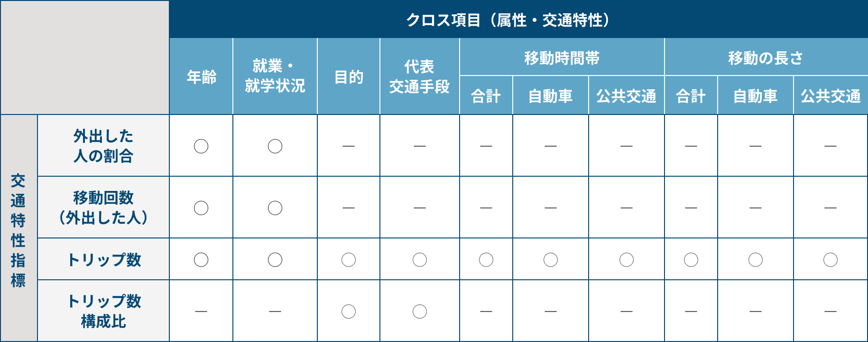Click the circle for トリップ数 under 移動時間帯 自動車
The image size is (868, 342).
click(x=551, y=259)
